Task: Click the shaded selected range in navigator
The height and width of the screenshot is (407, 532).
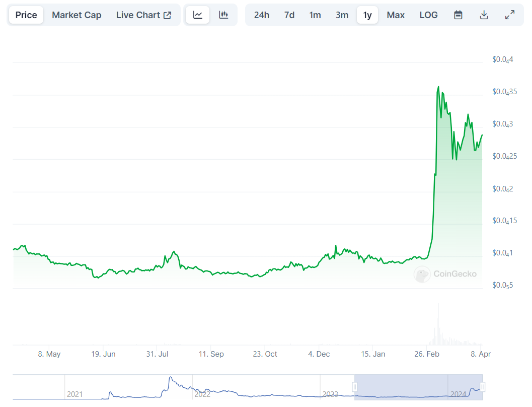Action: pos(418,387)
